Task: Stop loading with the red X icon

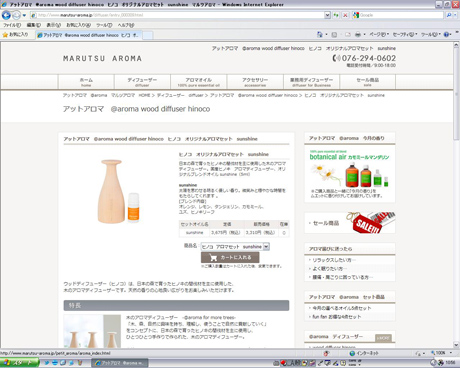Action: [x=345, y=15]
